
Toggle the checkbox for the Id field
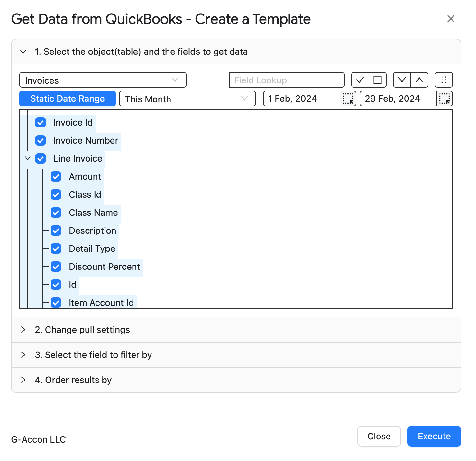coord(56,285)
